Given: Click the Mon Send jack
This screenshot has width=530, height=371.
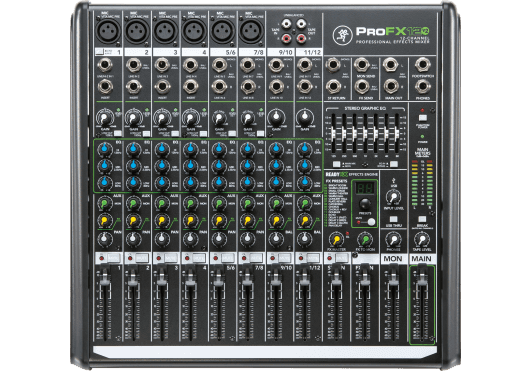Looking at the screenshot, I should point(362,65).
